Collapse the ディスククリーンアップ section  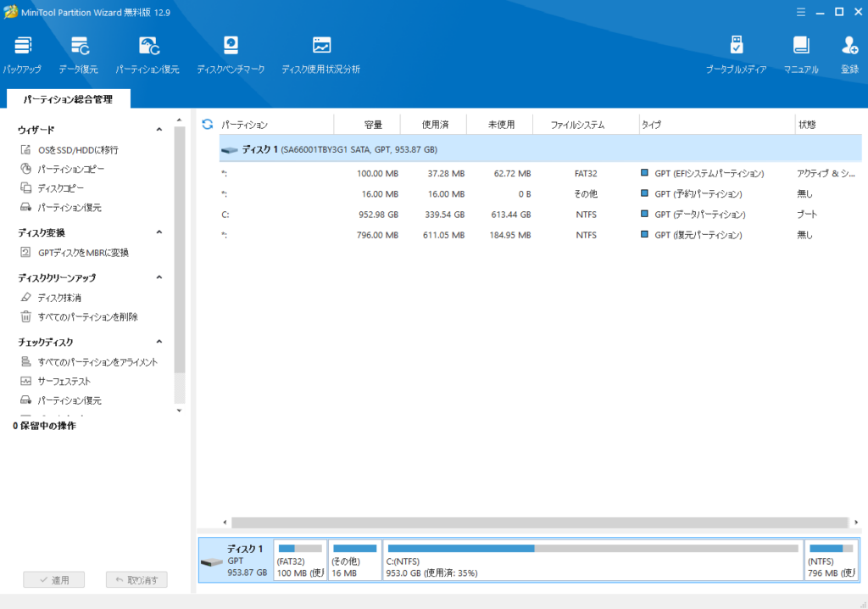[x=159, y=277]
